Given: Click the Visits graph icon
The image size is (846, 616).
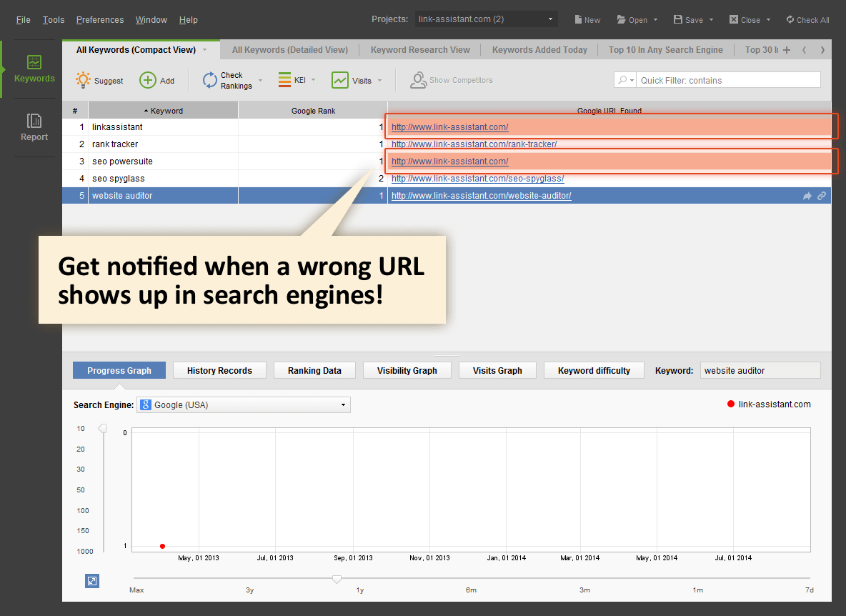Looking at the screenshot, I should coord(339,80).
